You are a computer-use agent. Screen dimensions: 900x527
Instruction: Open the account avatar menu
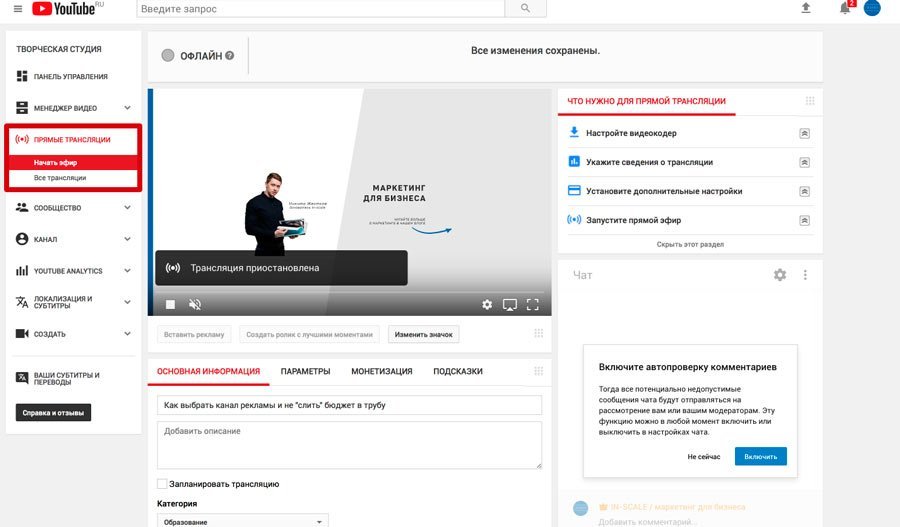point(872,7)
